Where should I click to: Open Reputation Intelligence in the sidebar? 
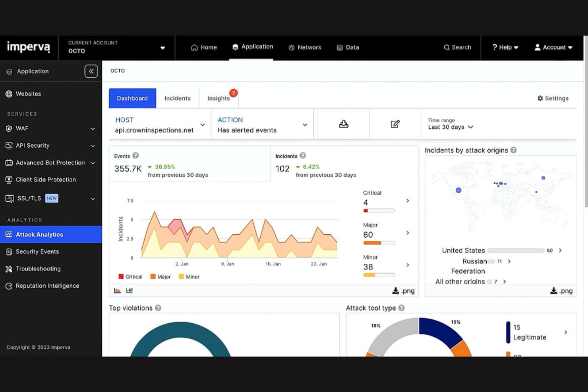pyautogui.click(x=48, y=286)
